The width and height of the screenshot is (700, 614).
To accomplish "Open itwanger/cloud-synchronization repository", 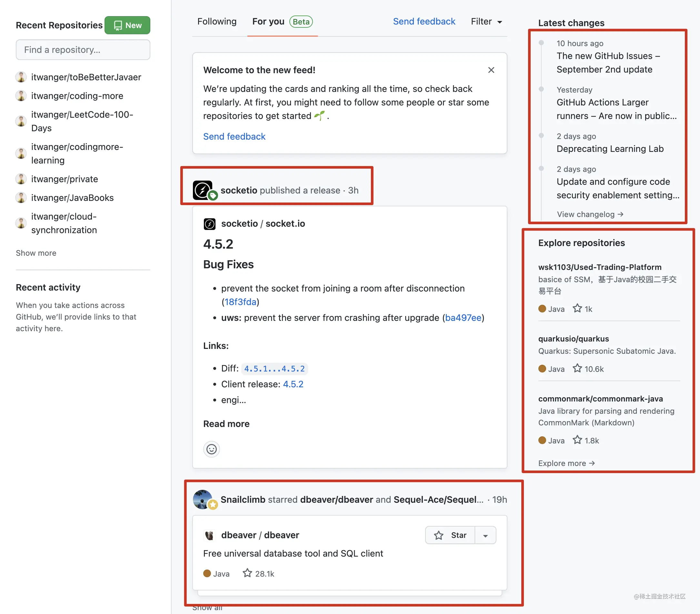I will [64, 223].
